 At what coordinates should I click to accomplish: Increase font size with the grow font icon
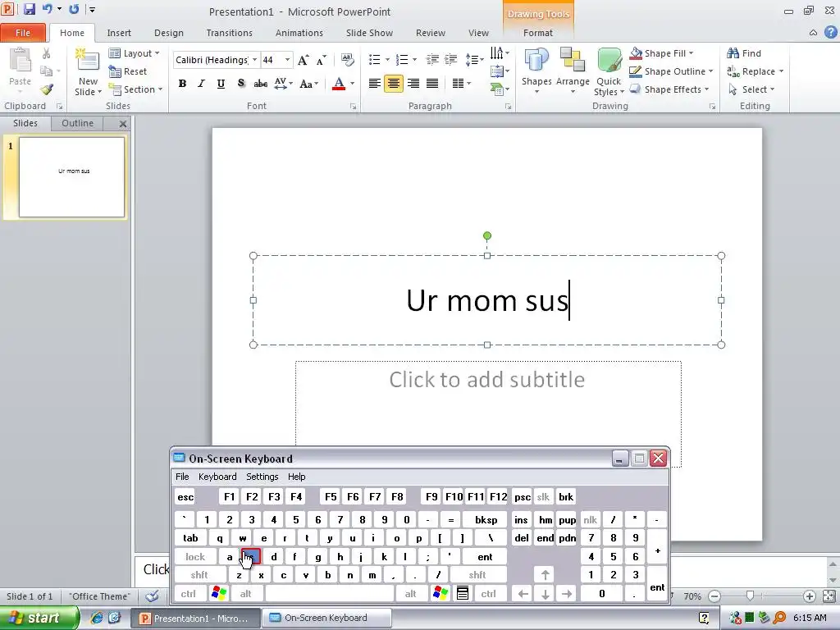click(x=303, y=60)
